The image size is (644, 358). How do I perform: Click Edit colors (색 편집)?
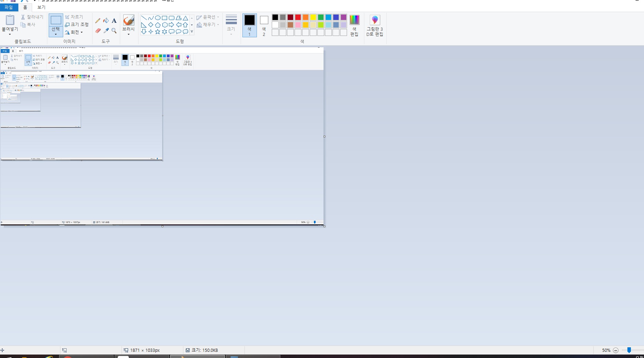tap(354, 25)
